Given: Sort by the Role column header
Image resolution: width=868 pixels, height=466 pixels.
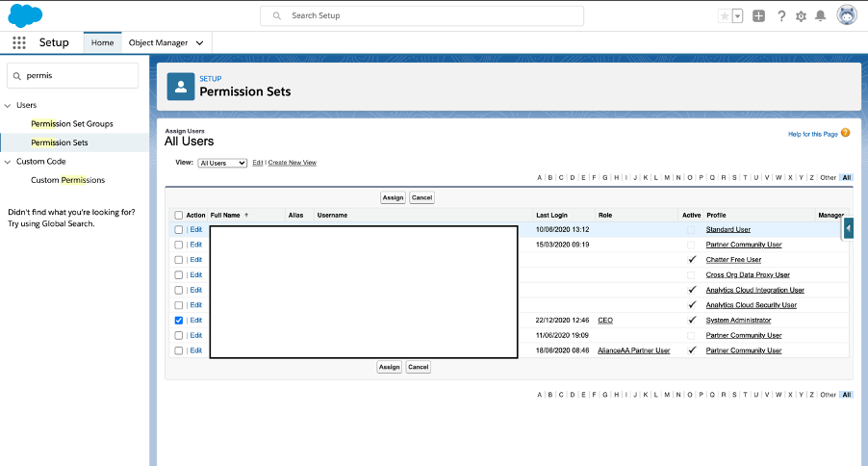Looking at the screenshot, I should click(x=605, y=215).
